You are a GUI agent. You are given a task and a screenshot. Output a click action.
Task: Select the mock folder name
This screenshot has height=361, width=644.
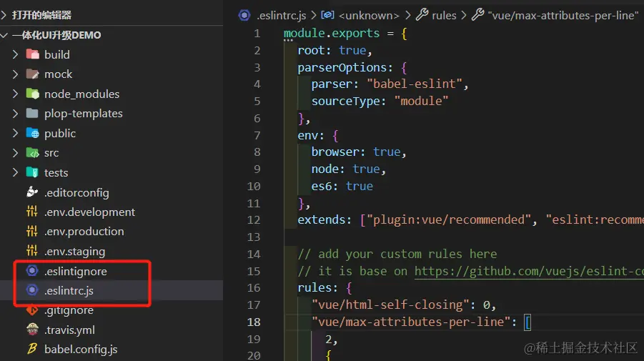(59, 74)
